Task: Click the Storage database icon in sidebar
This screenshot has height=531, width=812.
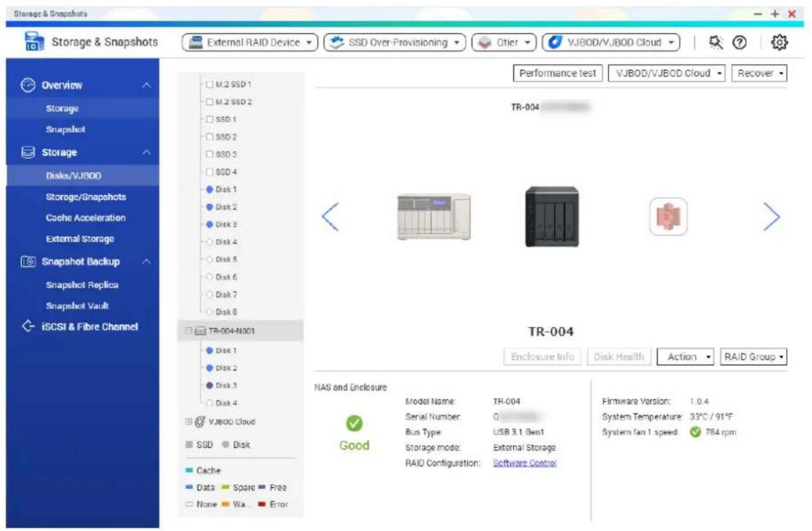Action: [28, 152]
